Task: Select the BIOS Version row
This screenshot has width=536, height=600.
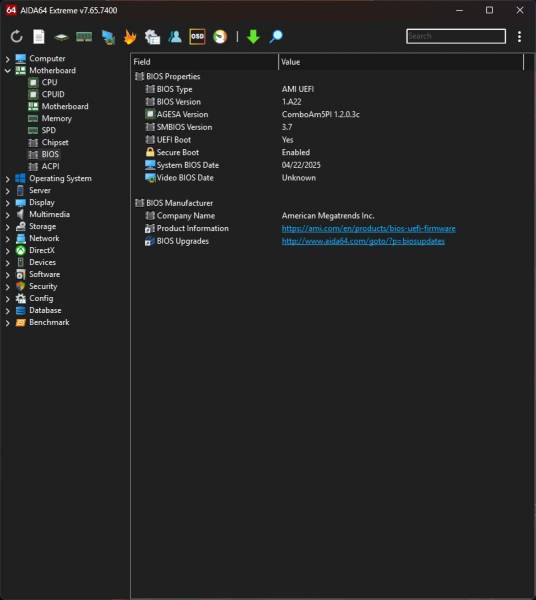Action: tap(327, 102)
